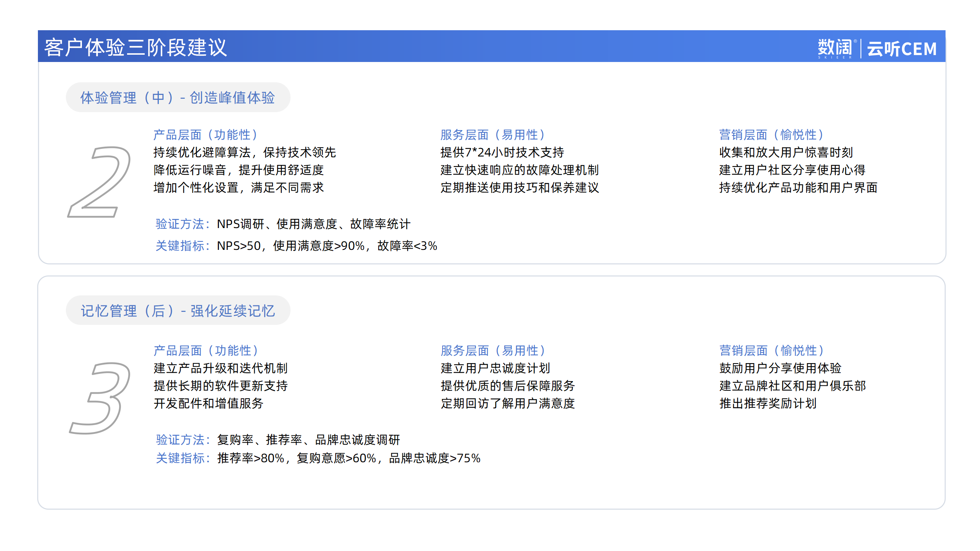Click 验证方法 label before 复购率

(183, 440)
